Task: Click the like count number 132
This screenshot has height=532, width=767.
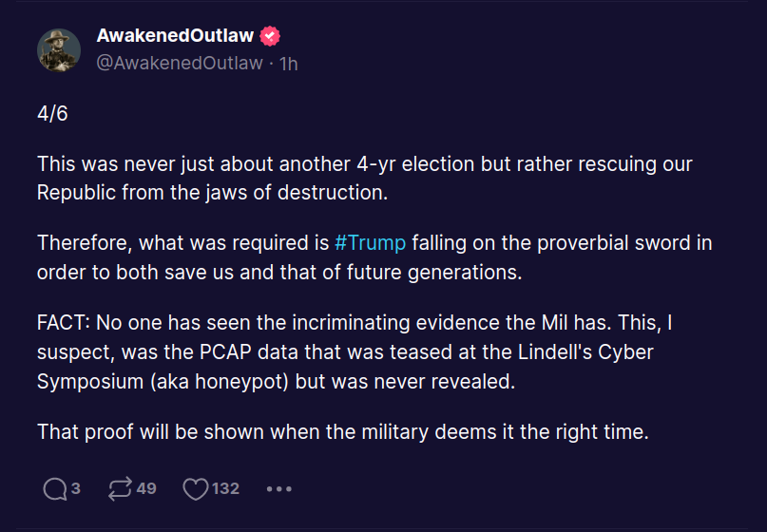Action: [x=225, y=488]
